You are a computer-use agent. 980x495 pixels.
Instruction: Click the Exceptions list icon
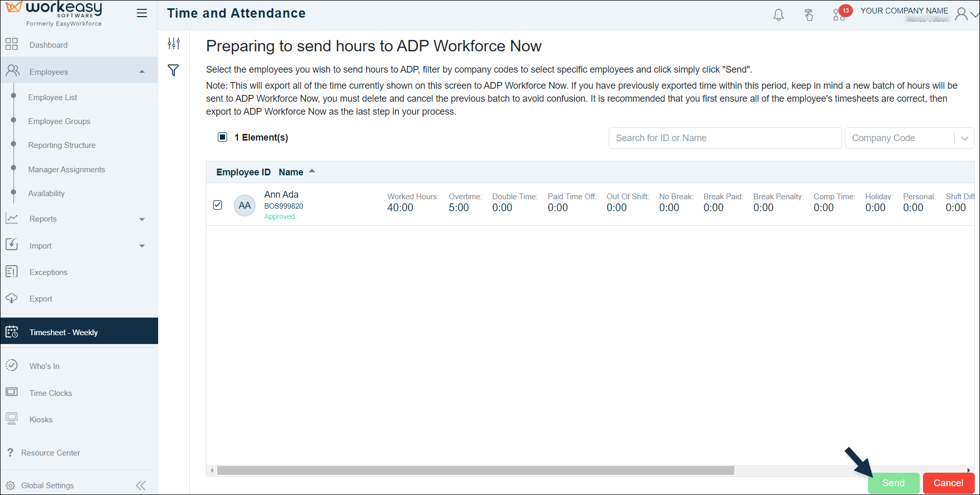pos(11,271)
